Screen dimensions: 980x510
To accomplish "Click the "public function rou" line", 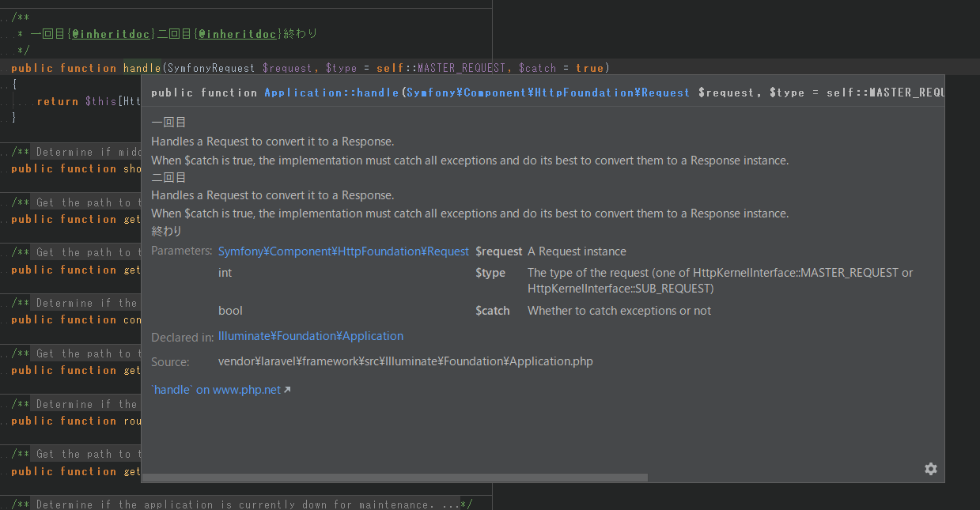I will click(x=75, y=421).
